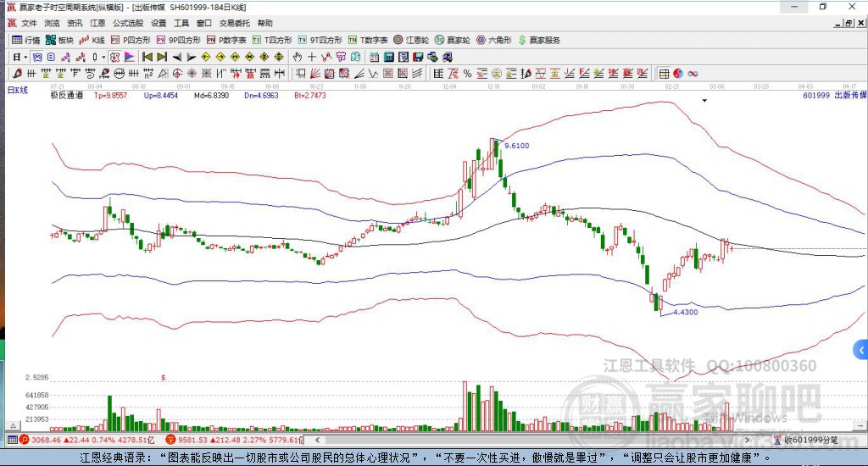Screen dimensions: 868x466
Task: Click the 极反通道 indicator name
Action: pyautogui.click(x=66, y=95)
